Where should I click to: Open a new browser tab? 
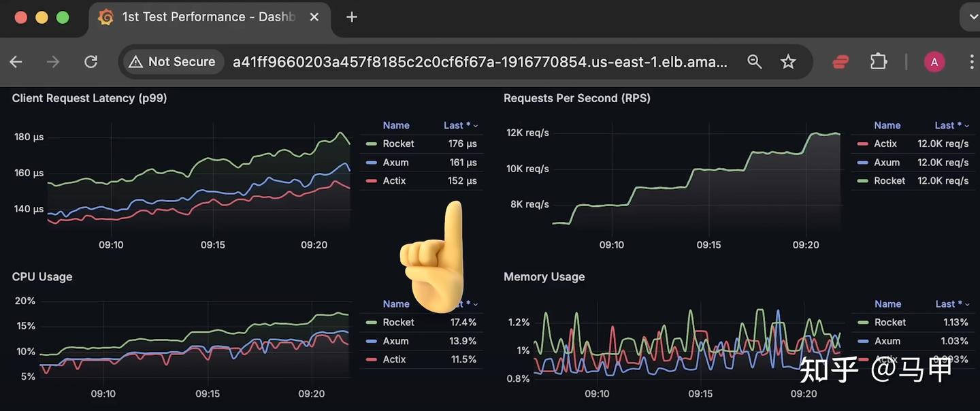point(352,17)
